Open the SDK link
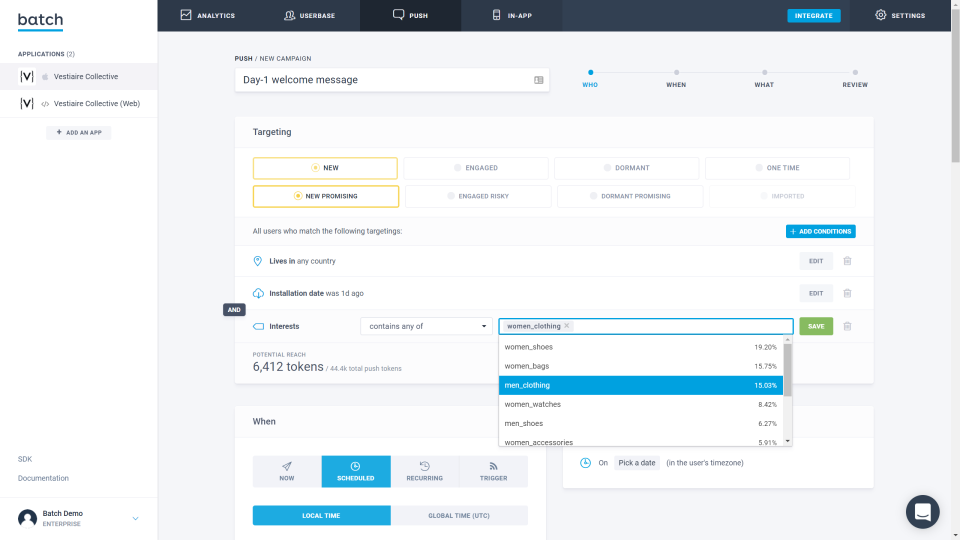Image resolution: width=960 pixels, height=540 pixels. click(25, 459)
